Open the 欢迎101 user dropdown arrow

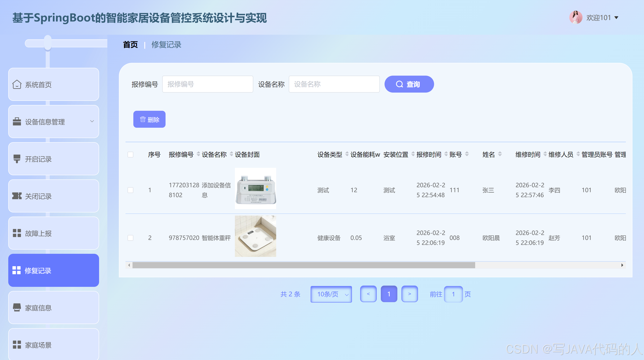[617, 18]
